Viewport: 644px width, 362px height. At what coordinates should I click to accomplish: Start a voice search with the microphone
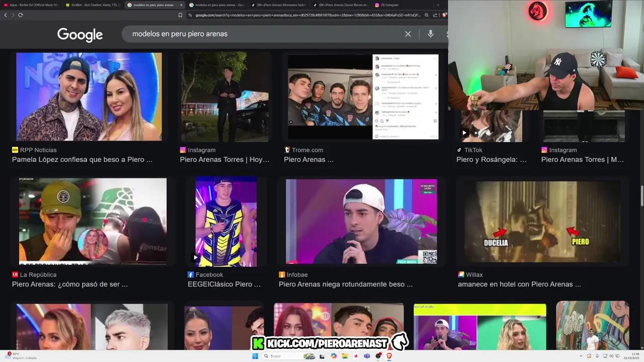point(431,34)
